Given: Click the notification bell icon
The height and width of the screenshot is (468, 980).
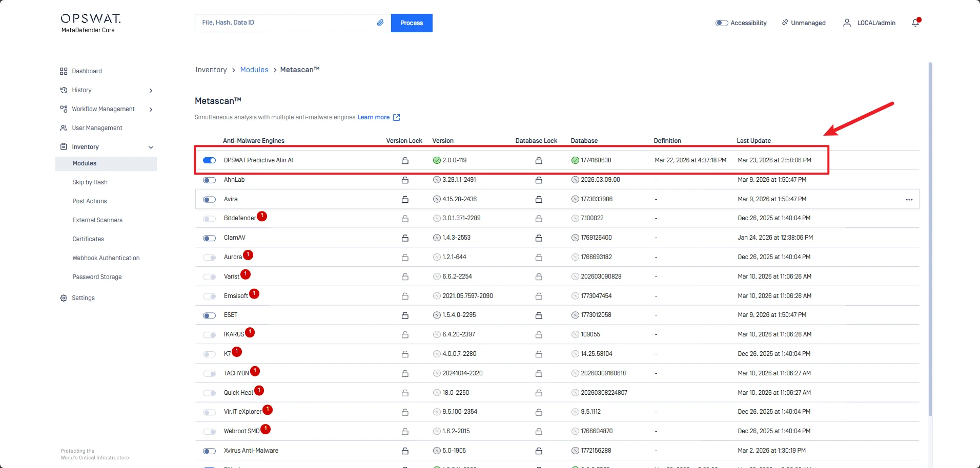Looking at the screenshot, I should [x=915, y=23].
